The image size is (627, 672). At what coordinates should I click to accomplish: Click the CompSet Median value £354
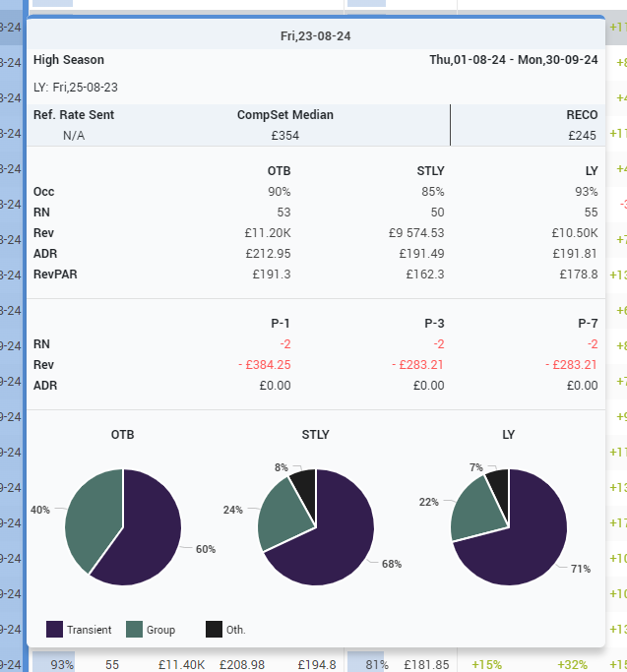(285, 136)
